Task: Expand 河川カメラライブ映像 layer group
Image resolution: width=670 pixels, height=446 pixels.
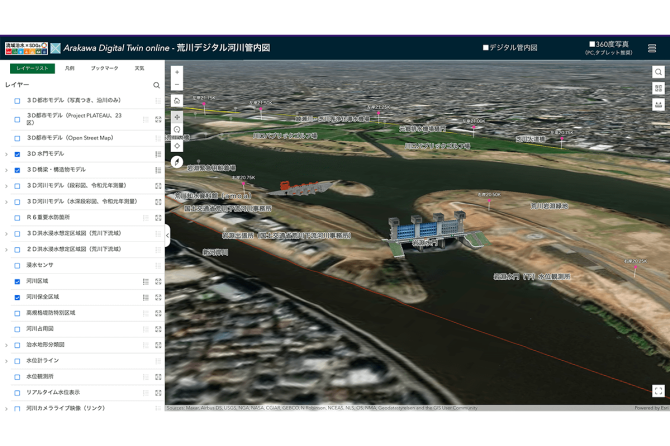Action: coord(6,409)
